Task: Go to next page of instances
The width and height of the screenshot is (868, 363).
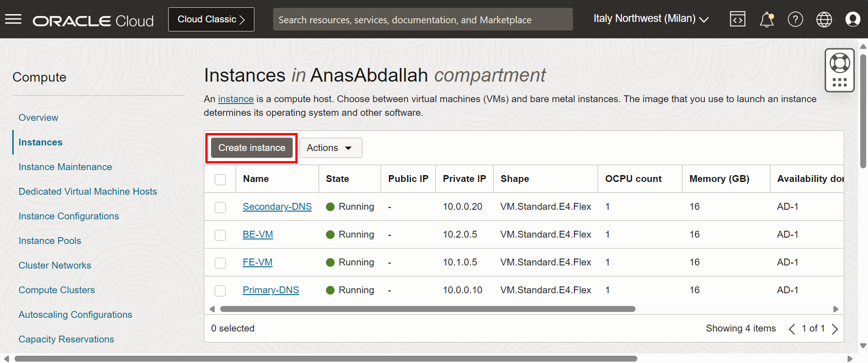Action: [835, 329]
